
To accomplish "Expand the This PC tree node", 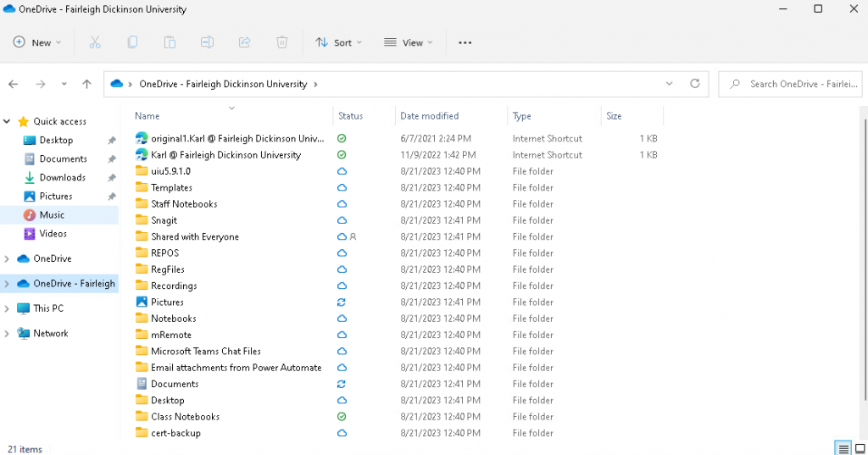I will pyautogui.click(x=7, y=308).
